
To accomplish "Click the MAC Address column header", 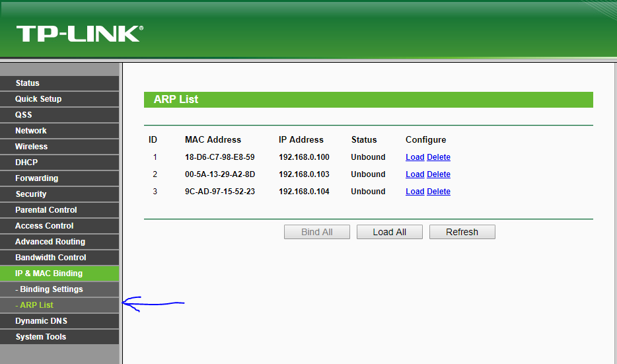I will pyautogui.click(x=213, y=139).
